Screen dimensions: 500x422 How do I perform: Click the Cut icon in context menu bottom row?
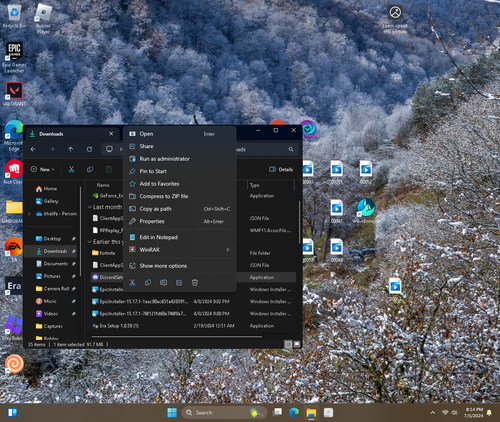click(x=132, y=283)
